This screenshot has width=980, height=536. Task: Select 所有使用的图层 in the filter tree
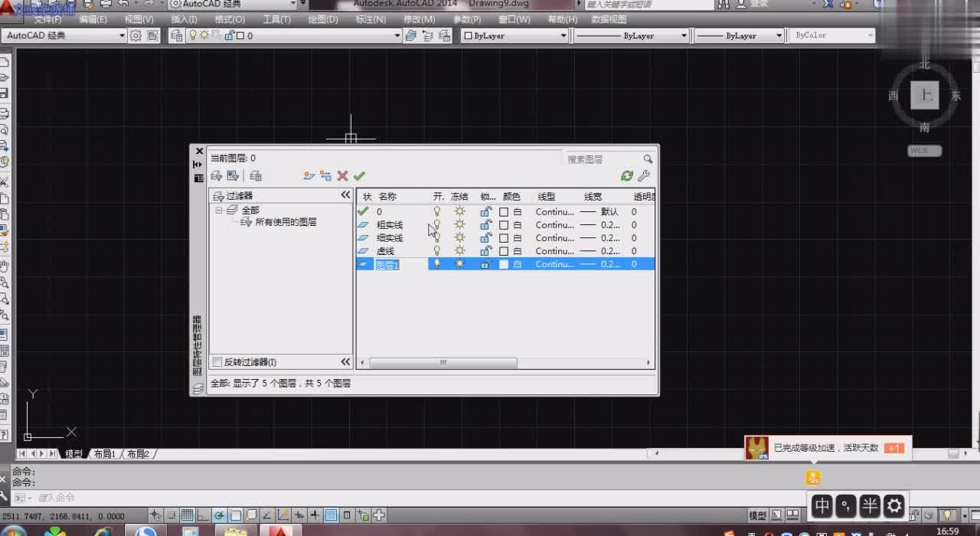(285, 222)
